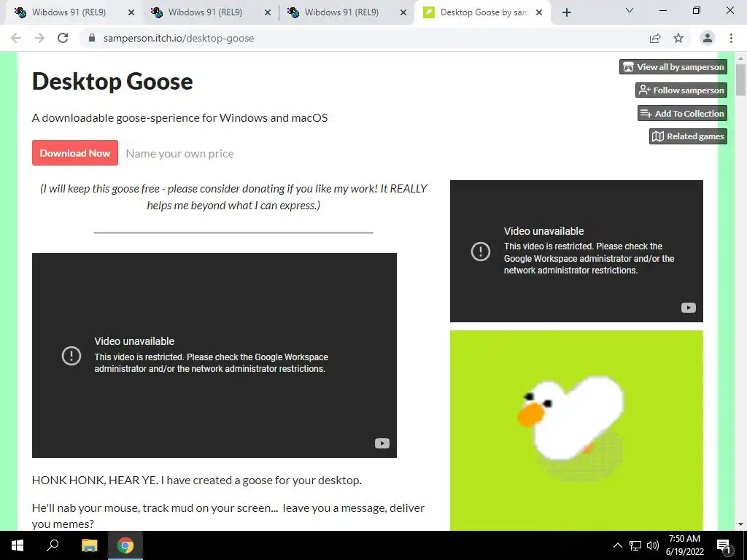Open the tab search chevron

630,10
